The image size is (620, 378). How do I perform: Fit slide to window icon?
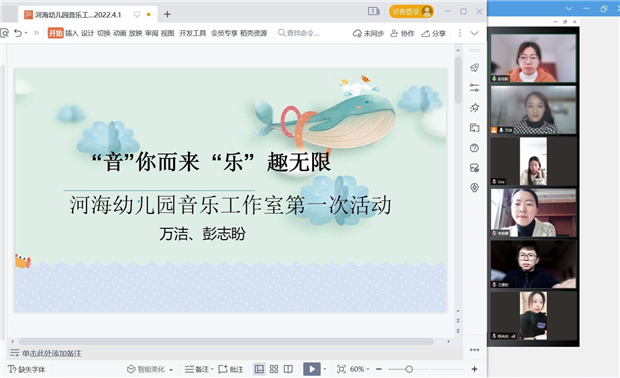click(x=341, y=369)
